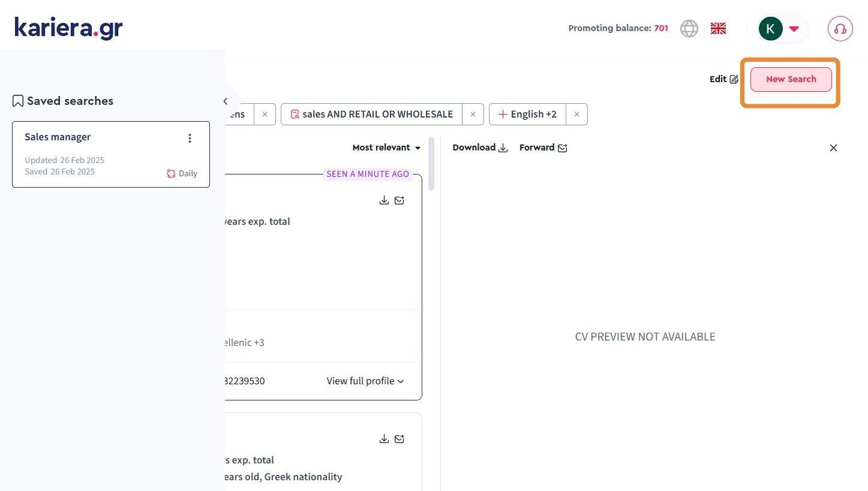
Task: Click download icon on first candidate card
Action: pyautogui.click(x=384, y=200)
